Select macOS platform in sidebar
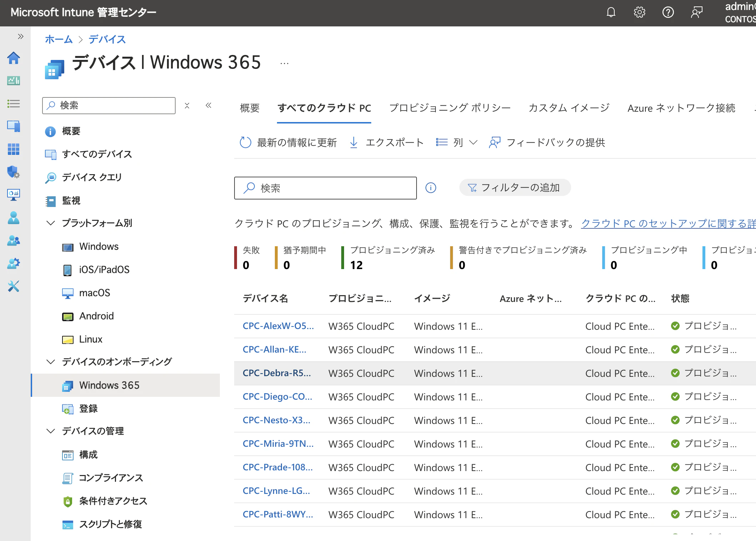756x541 pixels. 95,293
